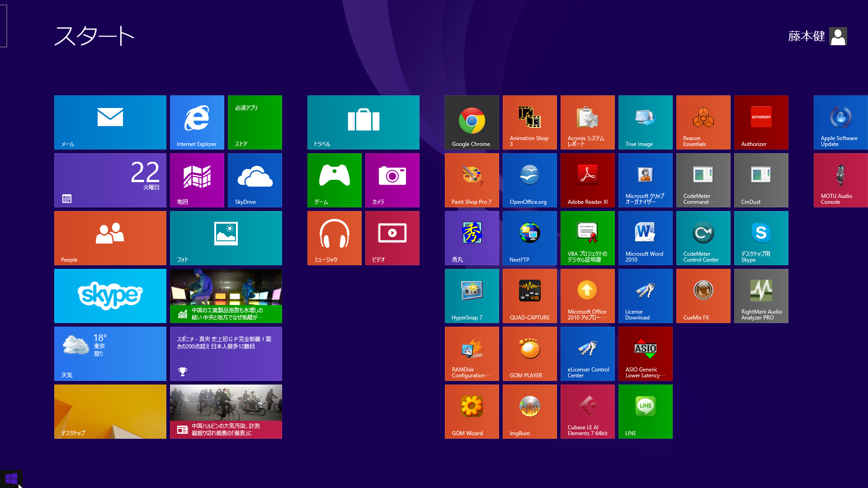Viewport: 868px width, 488px height.
Task: Open the カメラ (Camera) tile
Action: [x=392, y=180]
